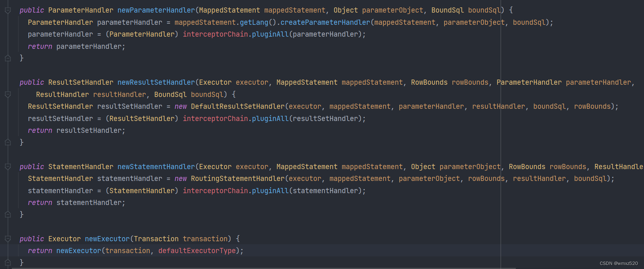Click the newStatementHandler method name
Screen dimensions: 644x269
(156, 167)
